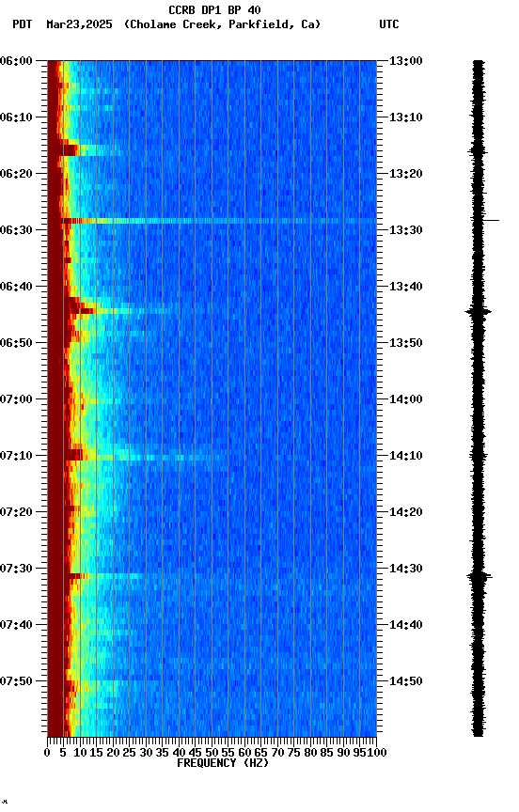Click the 14:40 UTC time label
519x812 pixels.
click(x=406, y=625)
